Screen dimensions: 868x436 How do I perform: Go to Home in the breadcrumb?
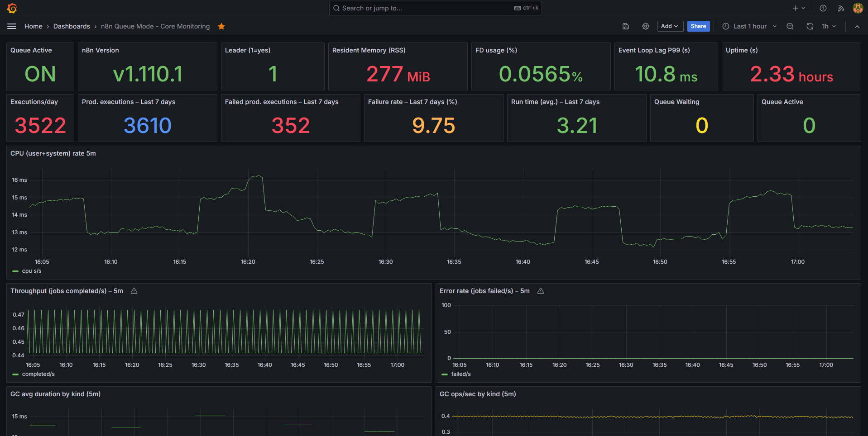pos(33,26)
